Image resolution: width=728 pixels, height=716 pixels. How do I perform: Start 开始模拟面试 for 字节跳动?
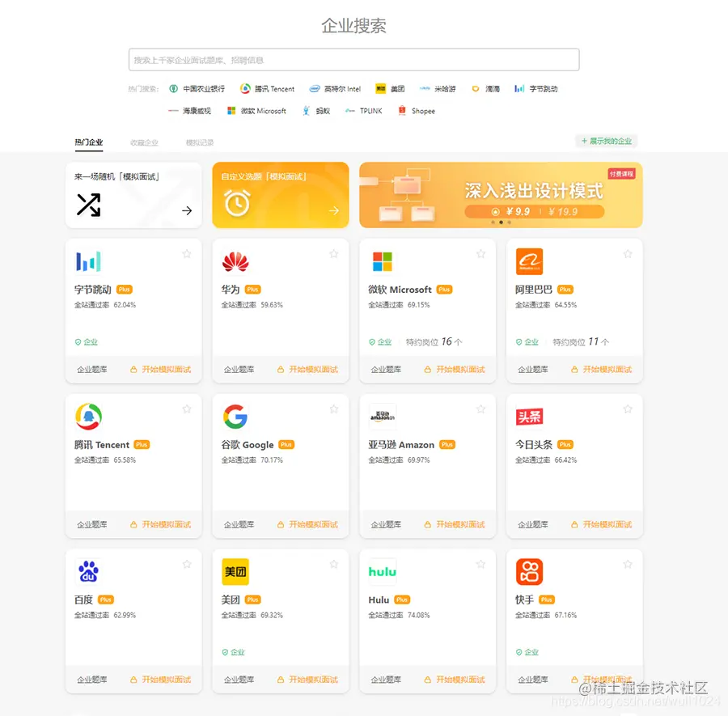(161, 370)
